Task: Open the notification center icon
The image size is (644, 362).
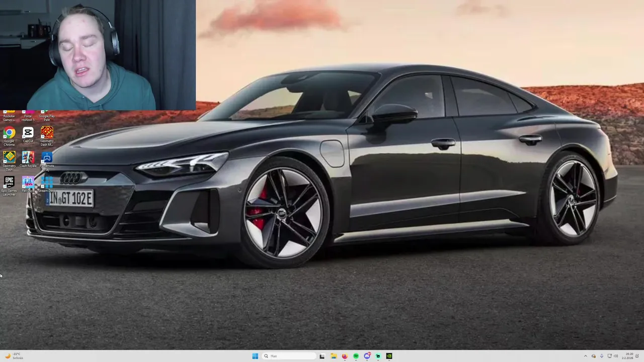Action: point(637,356)
